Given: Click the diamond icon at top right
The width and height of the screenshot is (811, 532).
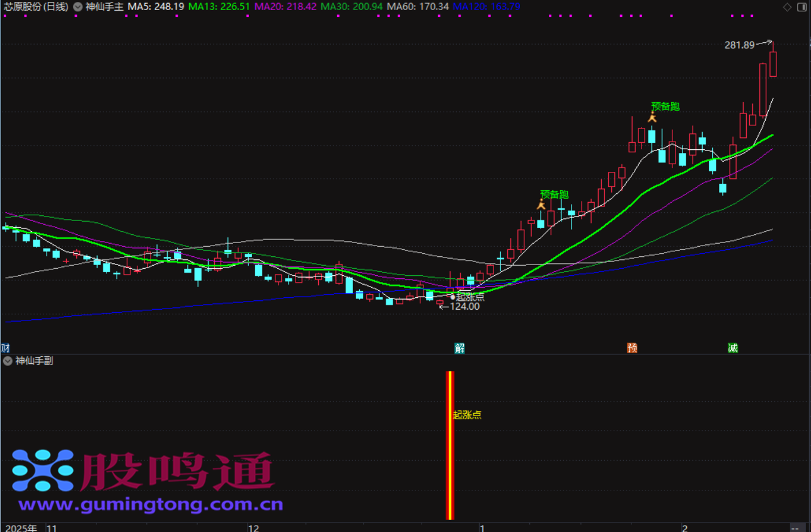Looking at the screenshot, I should pyautogui.click(x=787, y=7).
